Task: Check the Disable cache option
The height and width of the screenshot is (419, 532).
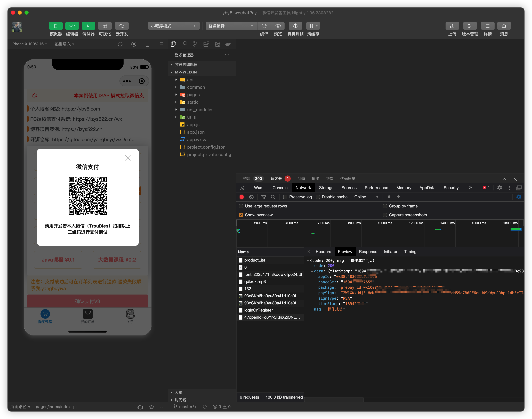Action: point(318,197)
